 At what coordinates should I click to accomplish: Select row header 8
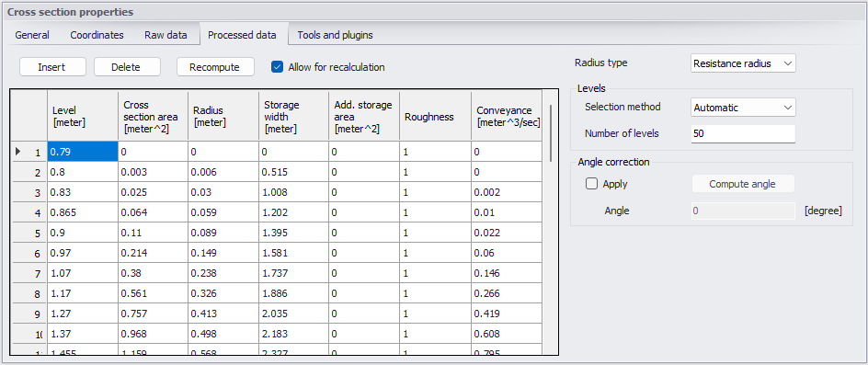tap(29, 293)
